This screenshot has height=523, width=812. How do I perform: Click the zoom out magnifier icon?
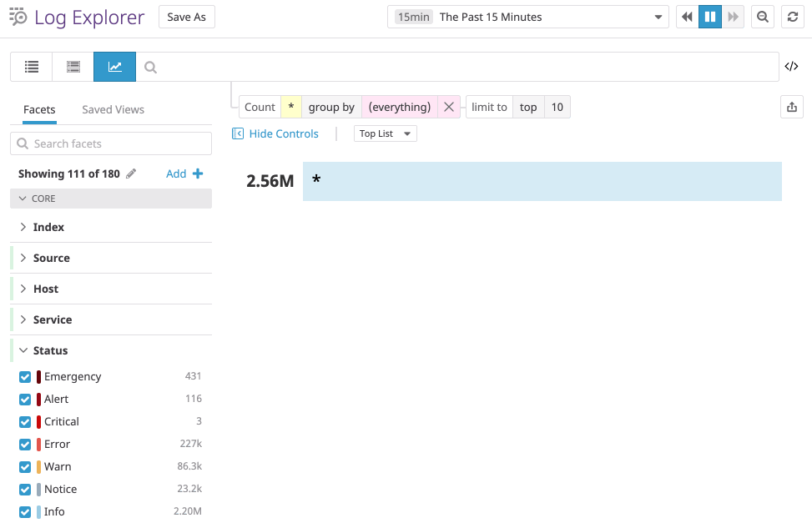[761, 17]
